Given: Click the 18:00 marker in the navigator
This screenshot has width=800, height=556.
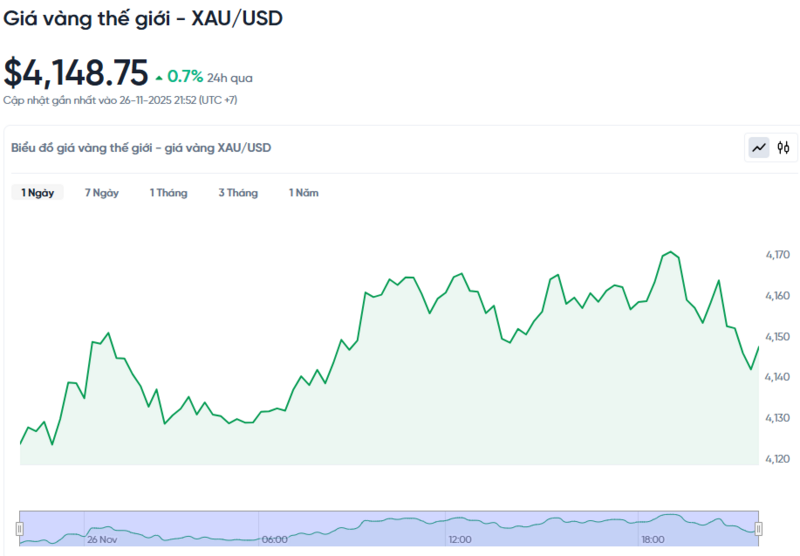Looking at the screenshot, I should coord(652,539).
